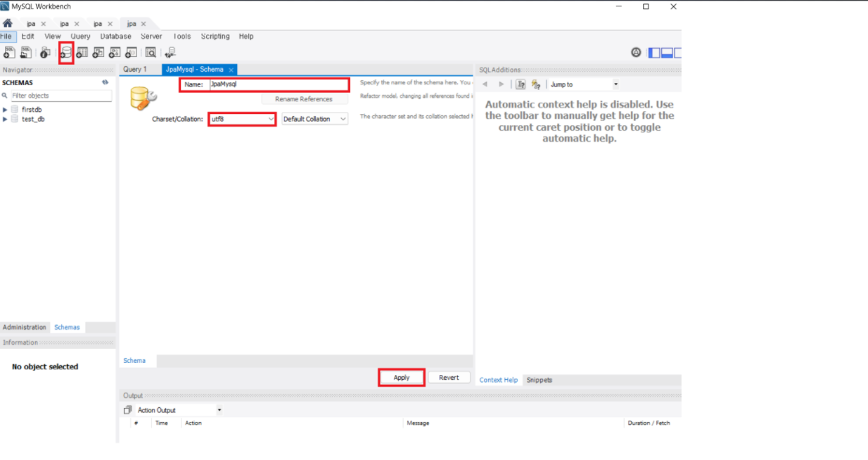Create a new SQL tab from toolbar
The height and width of the screenshot is (460, 868).
pos(9,52)
